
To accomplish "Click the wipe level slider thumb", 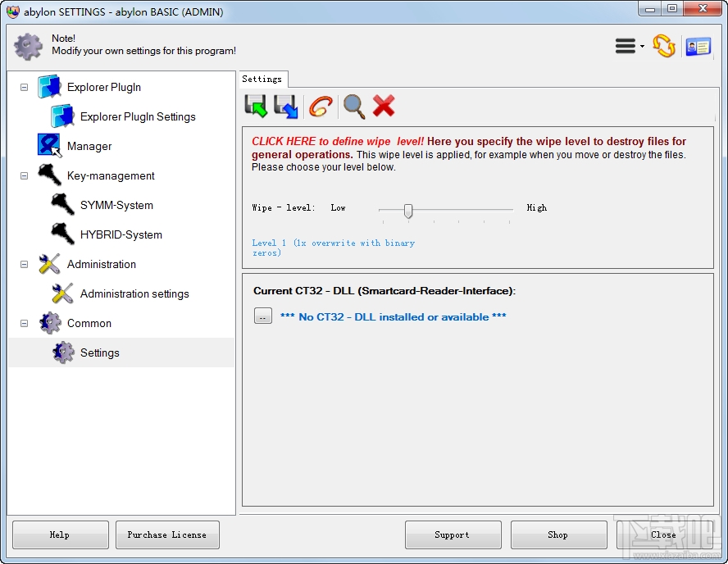I will [x=408, y=211].
